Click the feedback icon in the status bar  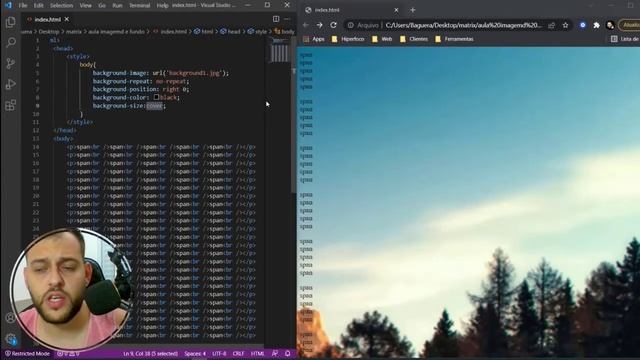point(275,353)
